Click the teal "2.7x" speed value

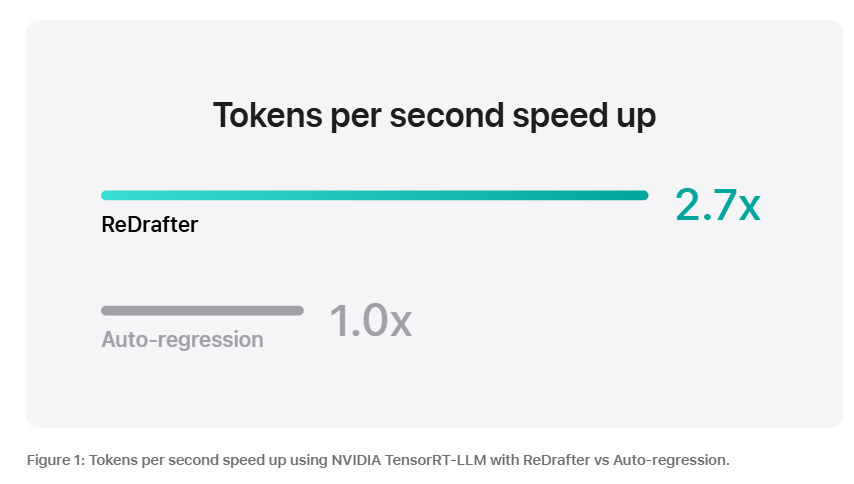click(718, 205)
